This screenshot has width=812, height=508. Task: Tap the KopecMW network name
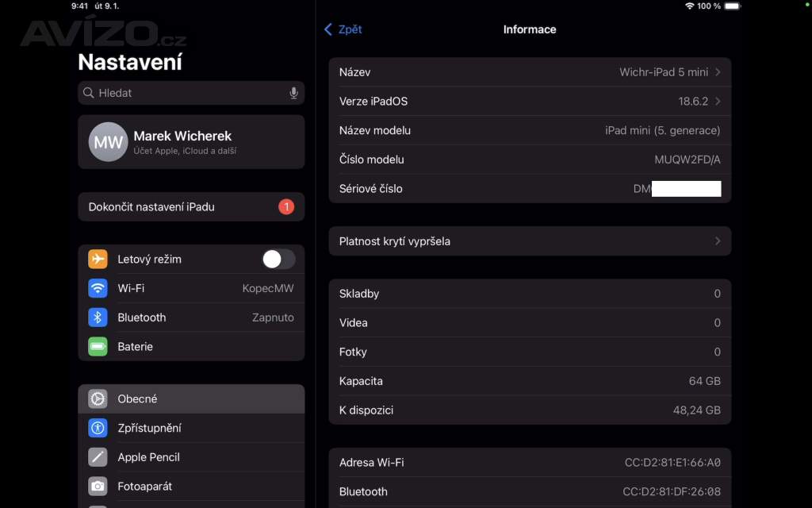coord(268,288)
